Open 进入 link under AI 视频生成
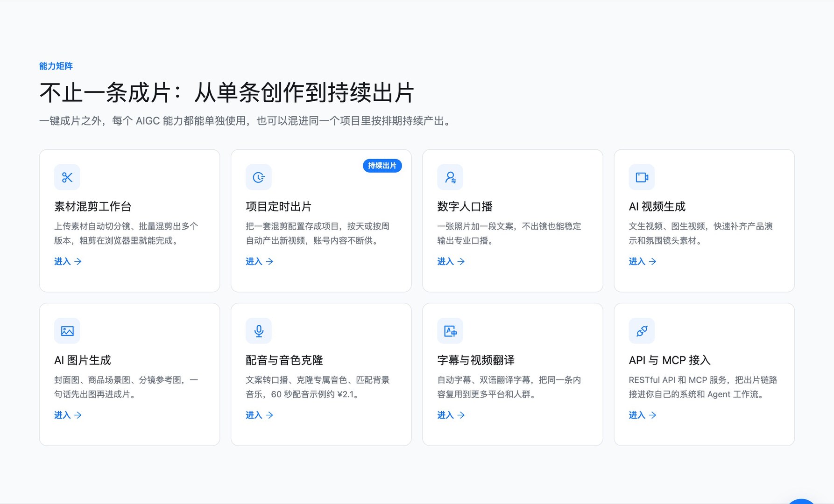This screenshot has width=834, height=504. coord(643,261)
